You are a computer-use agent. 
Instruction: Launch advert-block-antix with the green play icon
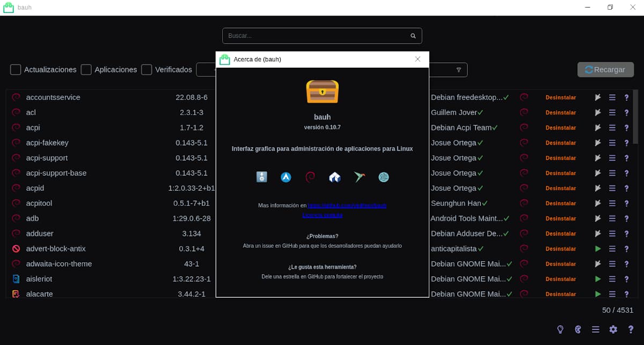(x=597, y=249)
